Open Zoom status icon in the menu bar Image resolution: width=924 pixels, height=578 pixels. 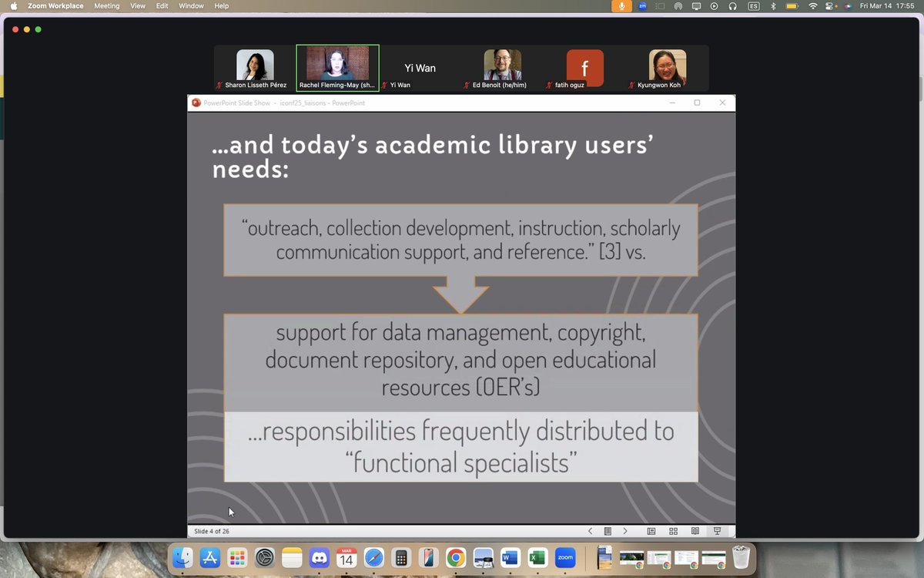pyautogui.click(x=642, y=6)
